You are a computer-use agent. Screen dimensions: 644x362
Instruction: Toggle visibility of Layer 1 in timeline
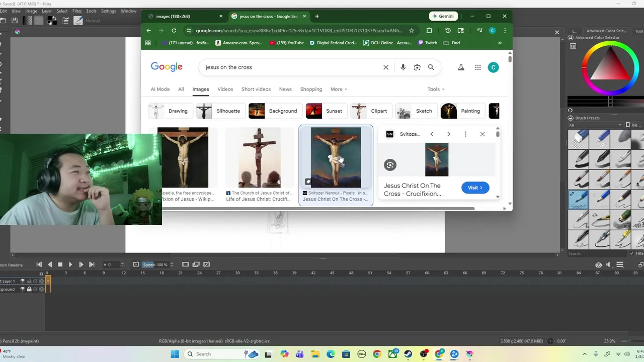22,281
